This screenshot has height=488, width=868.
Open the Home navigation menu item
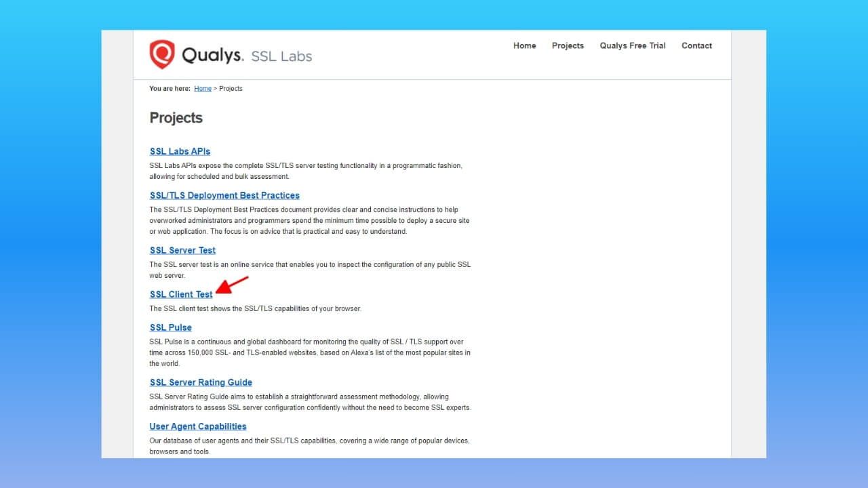click(524, 45)
